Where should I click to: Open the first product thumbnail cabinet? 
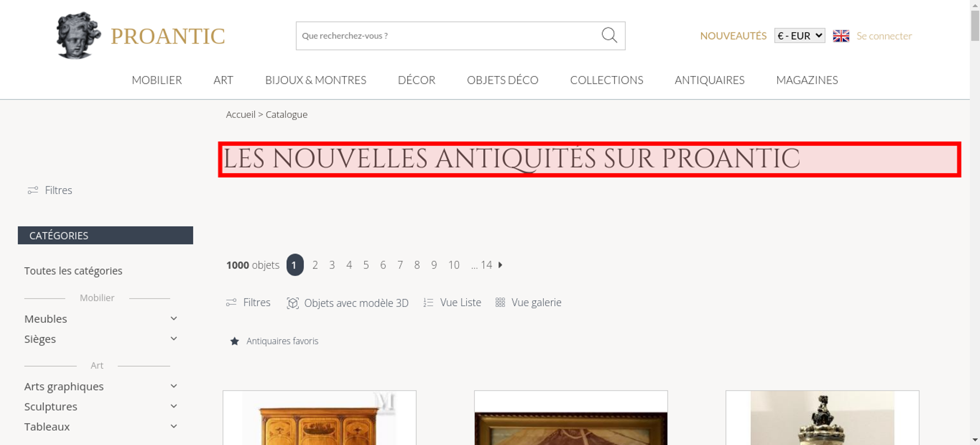click(319, 418)
